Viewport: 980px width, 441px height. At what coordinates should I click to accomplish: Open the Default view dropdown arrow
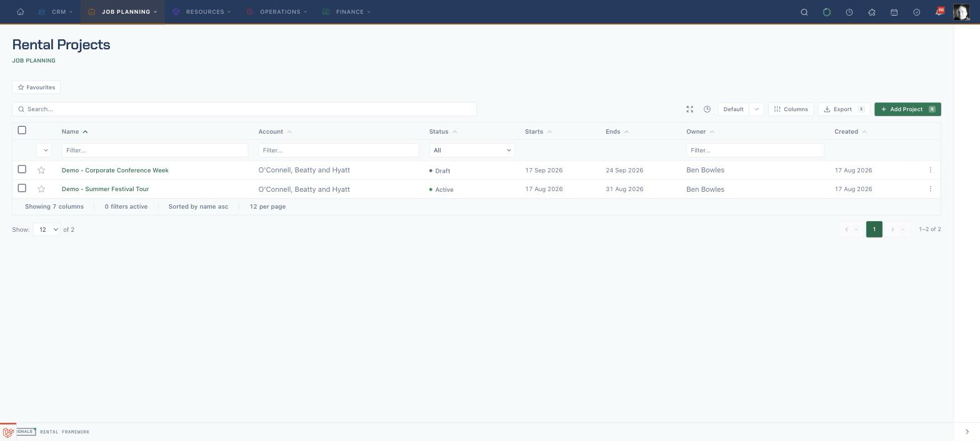[756, 109]
